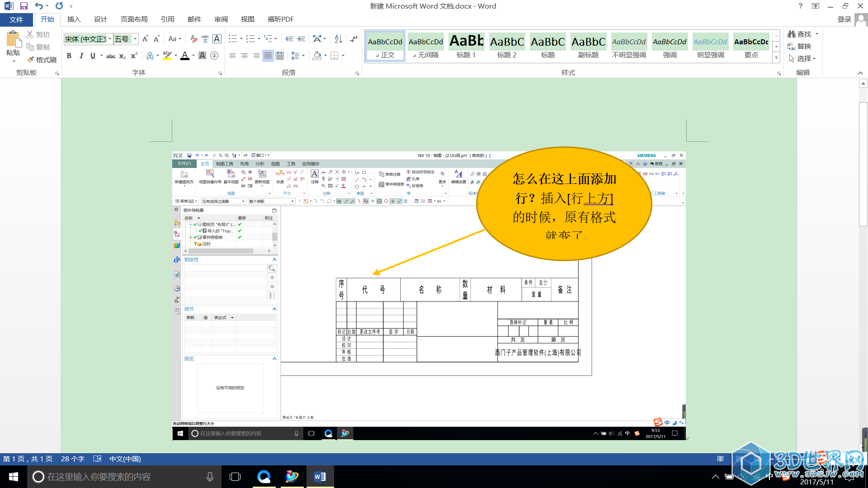Toggle strikethrough formatting
Screen dimensions: 868x488
111,56
